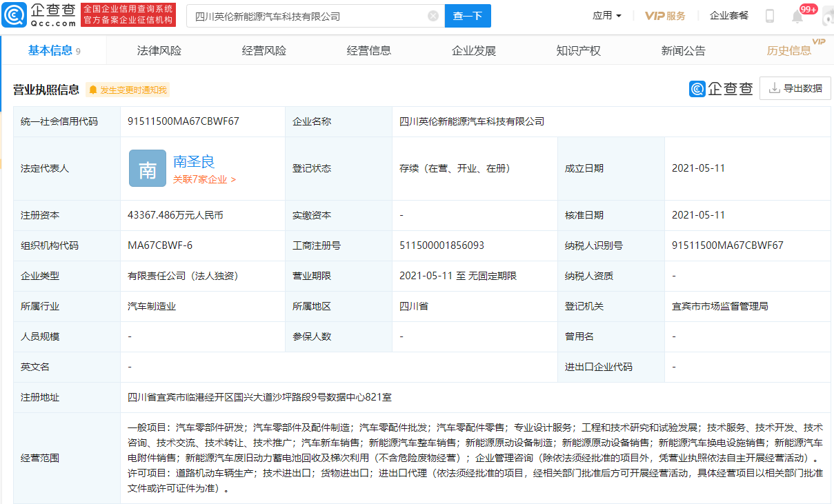The width and height of the screenshot is (834, 504).
Task: Select the 知识产权 tab
Action: pos(578,50)
